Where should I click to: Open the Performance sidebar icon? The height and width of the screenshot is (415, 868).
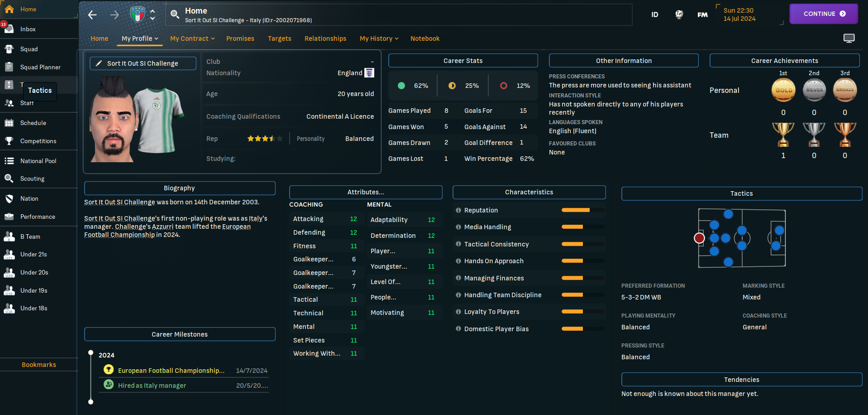(9, 217)
